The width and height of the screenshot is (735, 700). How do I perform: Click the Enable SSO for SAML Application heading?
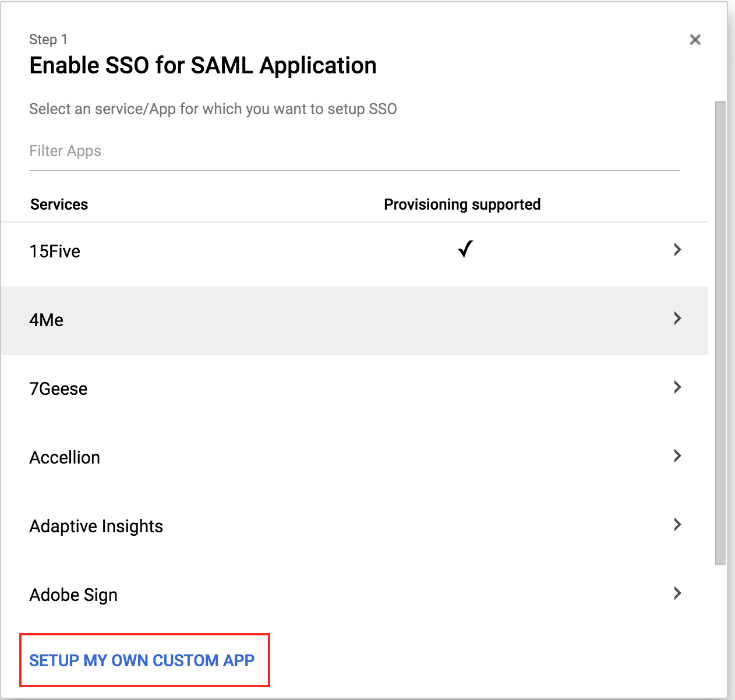[x=203, y=66]
